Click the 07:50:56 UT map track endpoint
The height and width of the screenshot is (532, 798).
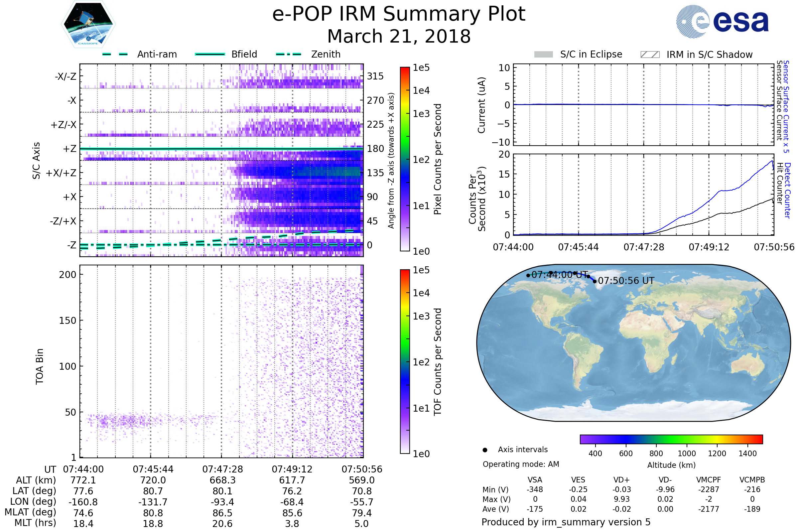(x=595, y=281)
